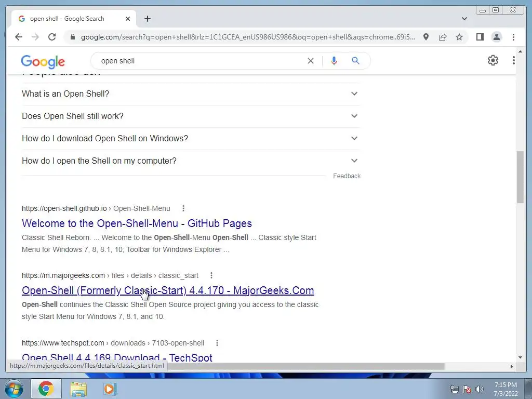Launch Windows Media Player from taskbar
532x399 pixels.
[x=110, y=389]
